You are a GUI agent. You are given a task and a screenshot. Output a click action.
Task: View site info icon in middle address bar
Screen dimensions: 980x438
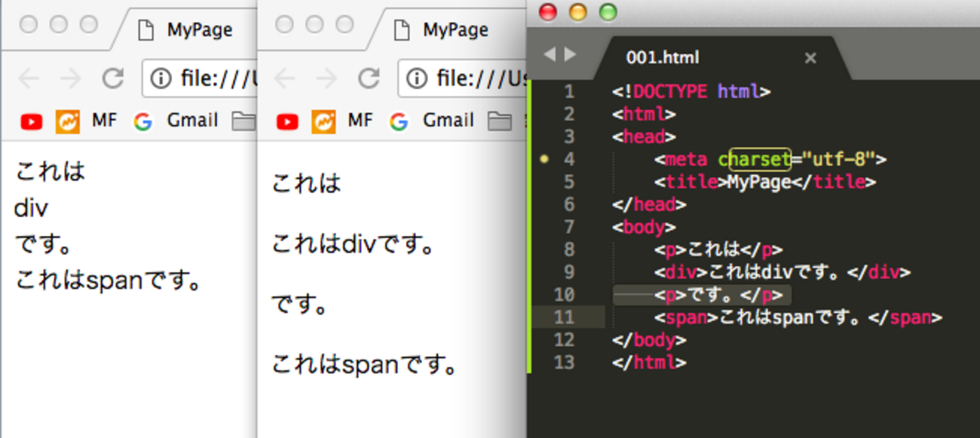(x=416, y=78)
